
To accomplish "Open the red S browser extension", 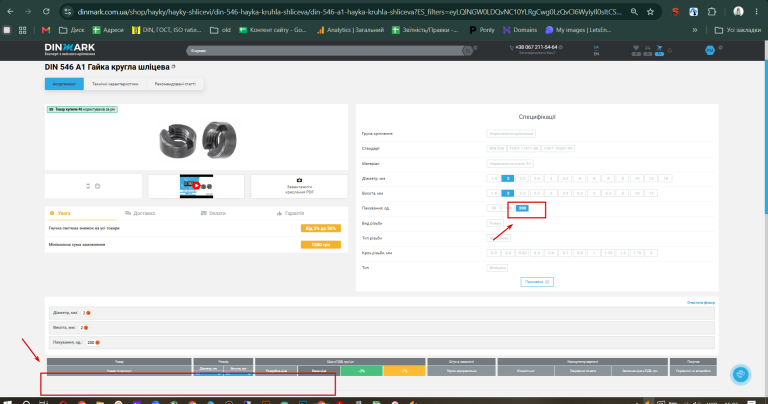I will [x=676, y=11].
